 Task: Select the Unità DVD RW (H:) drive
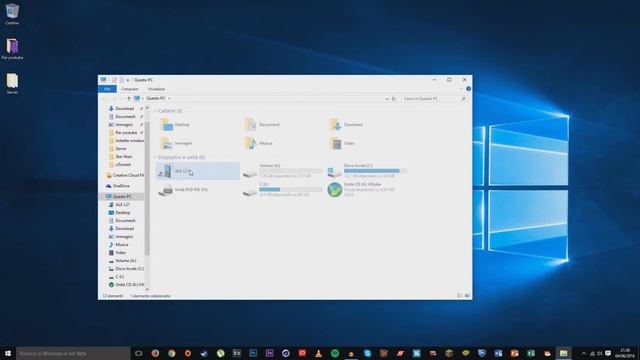(x=184, y=190)
